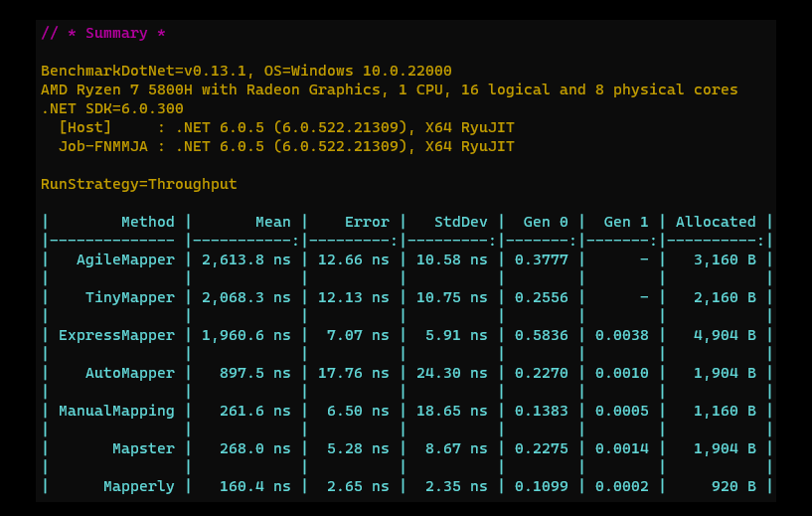Click the AMD Ryzen 7 5800H line
This screenshot has width=812, height=516.
389,89
